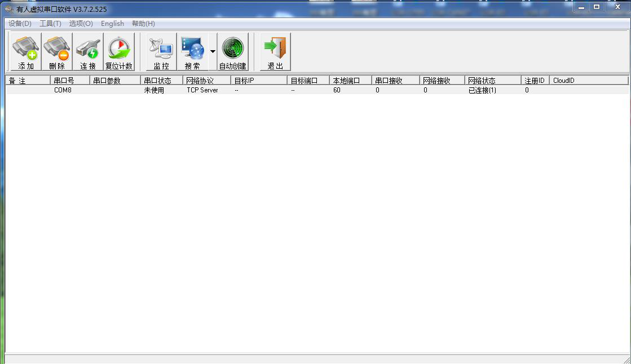Click the application icon in title bar

(9, 9)
